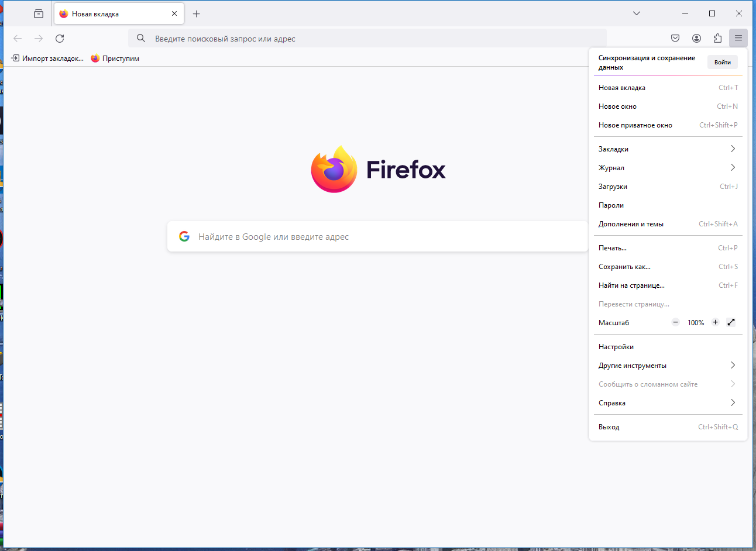Expand Другие инструменты submenu
The height and width of the screenshot is (551, 756).
coord(668,366)
